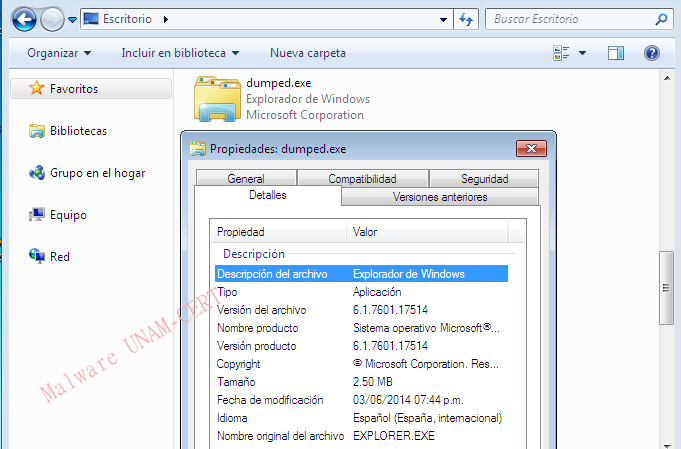The image size is (681, 449).
Task: Close the Propiedades: dumped.exe dialog
Action: pyautogui.click(x=531, y=149)
